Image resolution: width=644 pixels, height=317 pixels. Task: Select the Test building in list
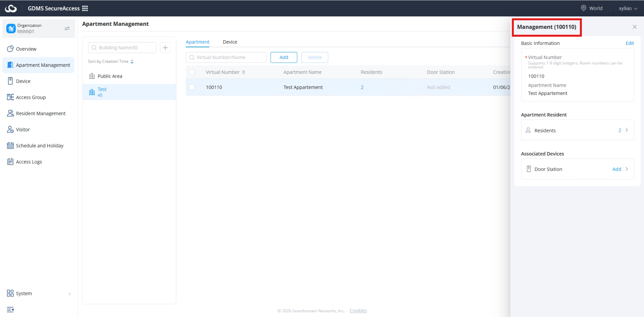(x=129, y=92)
